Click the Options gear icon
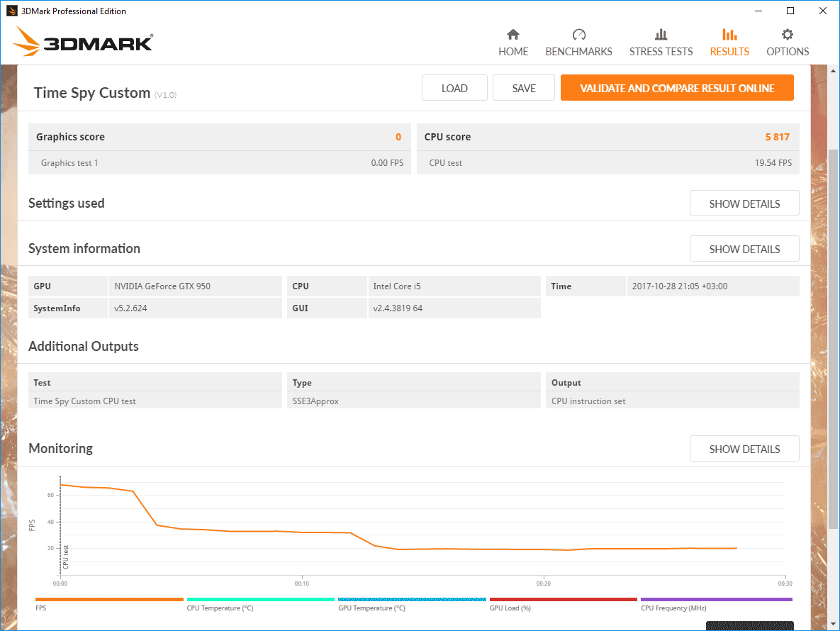840x631 pixels. (787, 35)
